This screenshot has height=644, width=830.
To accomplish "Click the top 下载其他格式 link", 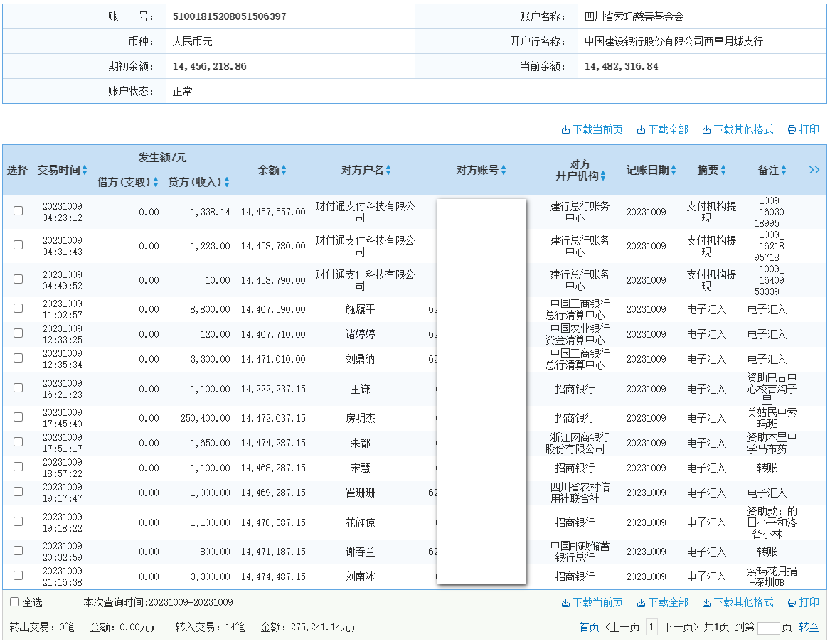I will pos(738,129).
